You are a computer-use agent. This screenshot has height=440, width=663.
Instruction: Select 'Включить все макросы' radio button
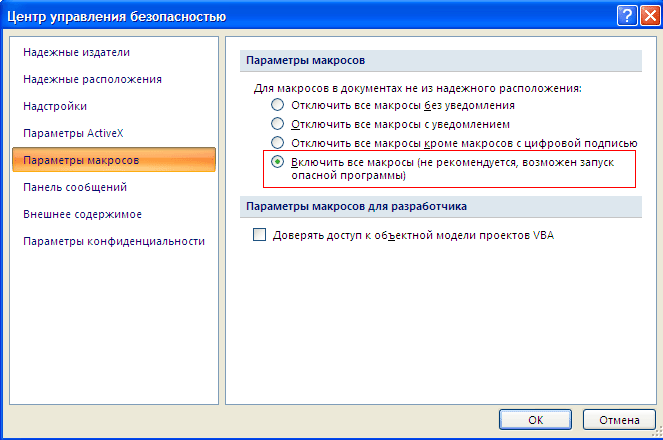coord(277,162)
